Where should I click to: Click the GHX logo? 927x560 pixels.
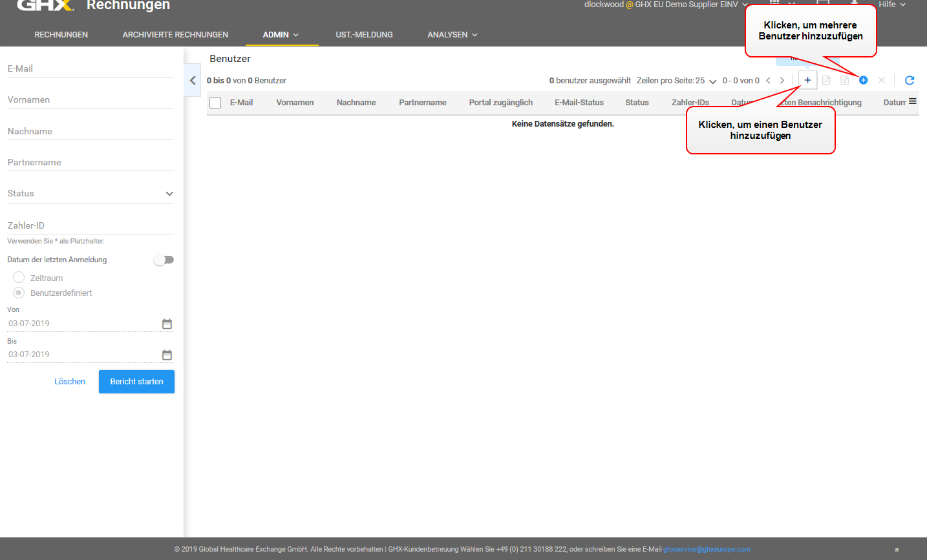pyautogui.click(x=45, y=5)
